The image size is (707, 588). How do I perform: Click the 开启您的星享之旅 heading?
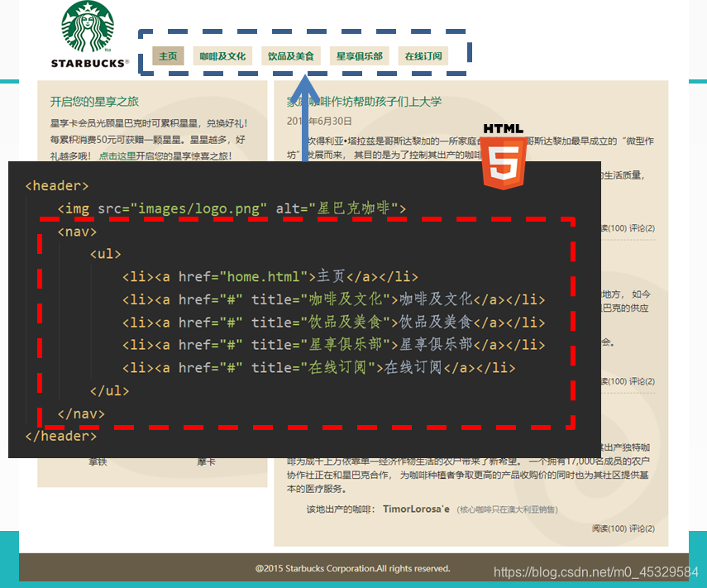94,102
